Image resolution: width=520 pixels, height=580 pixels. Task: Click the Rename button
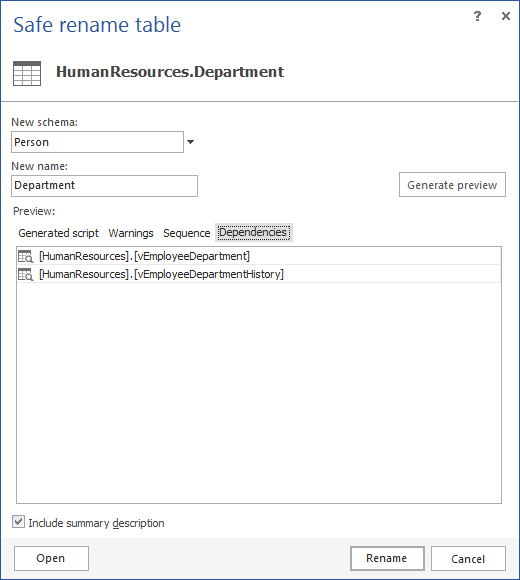(x=387, y=558)
